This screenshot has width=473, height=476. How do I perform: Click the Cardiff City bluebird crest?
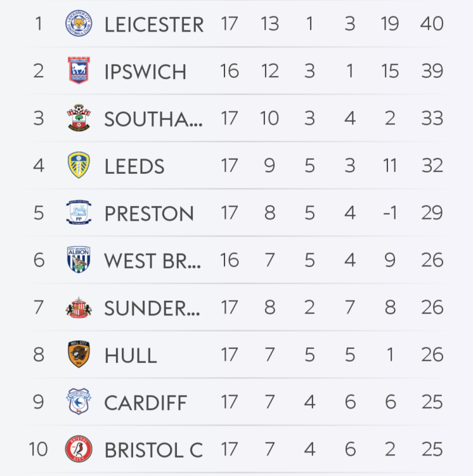[x=79, y=402]
